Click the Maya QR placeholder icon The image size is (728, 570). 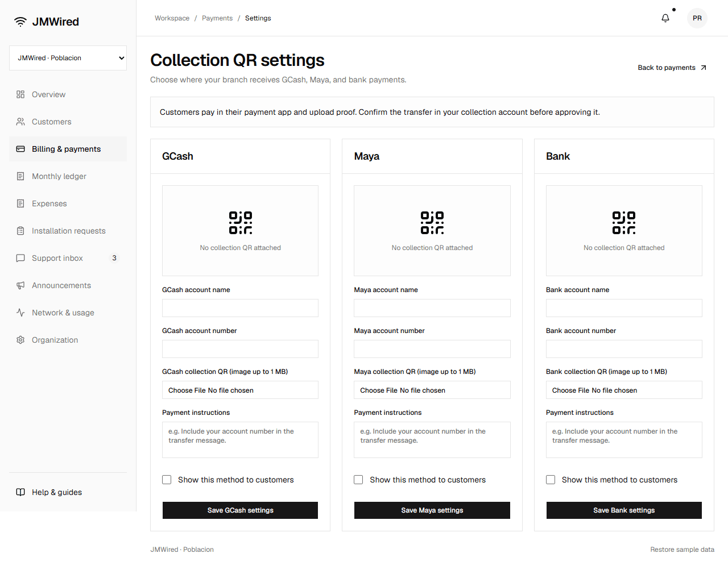[x=432, y=223]
